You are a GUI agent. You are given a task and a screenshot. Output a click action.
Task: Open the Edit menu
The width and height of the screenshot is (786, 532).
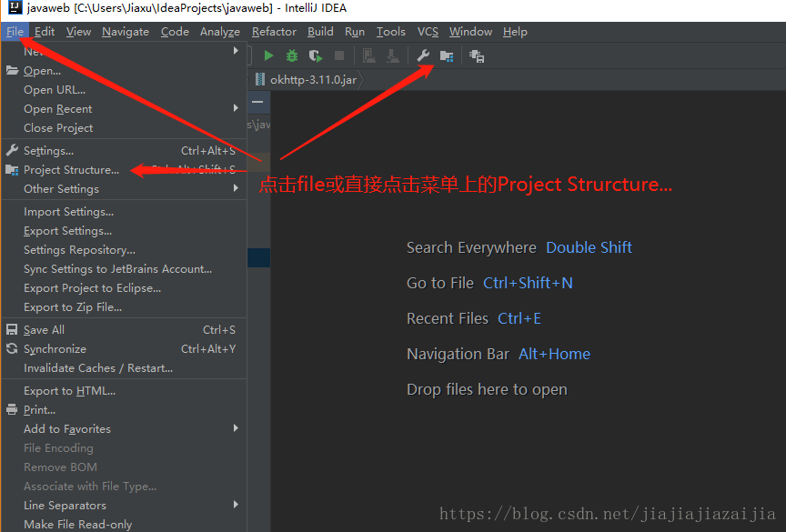[x=45, y=32]
